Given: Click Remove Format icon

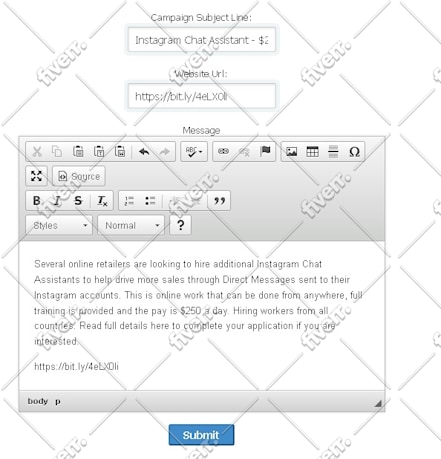Looking at the screenshot, I should coord(102,201).
